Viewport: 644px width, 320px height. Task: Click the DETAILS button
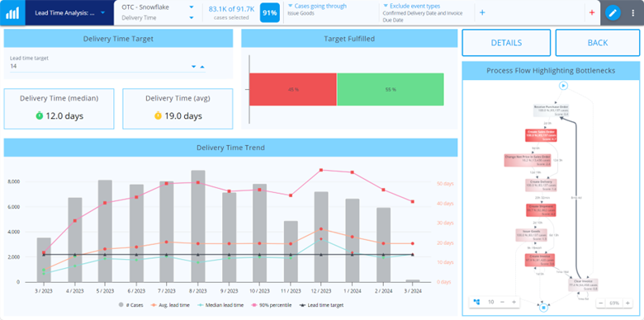pyautogui.click(x=506, y=43)
